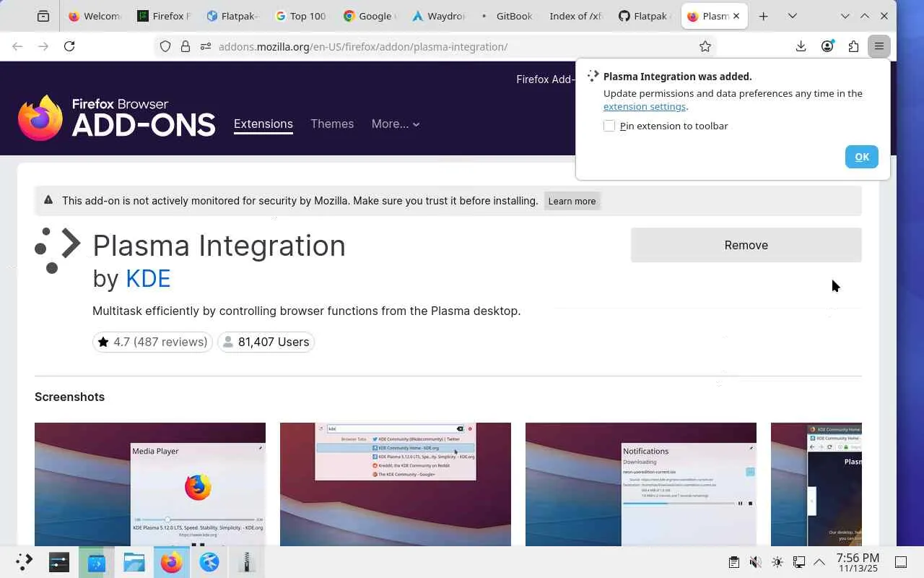Open the Firefox tab manager view icon
Image resolution: width=924 pixels, height=578 pixels.
pyautogui.click(x=43, y=16)
